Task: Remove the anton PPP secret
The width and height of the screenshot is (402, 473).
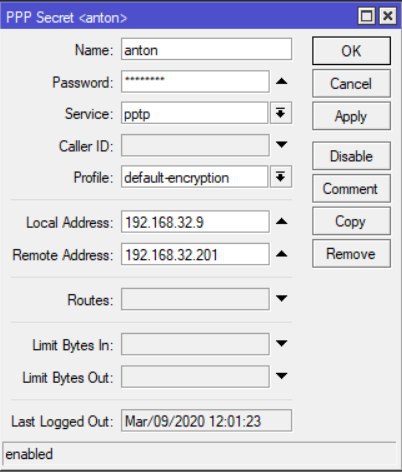Action: click(x=351, y=254)
